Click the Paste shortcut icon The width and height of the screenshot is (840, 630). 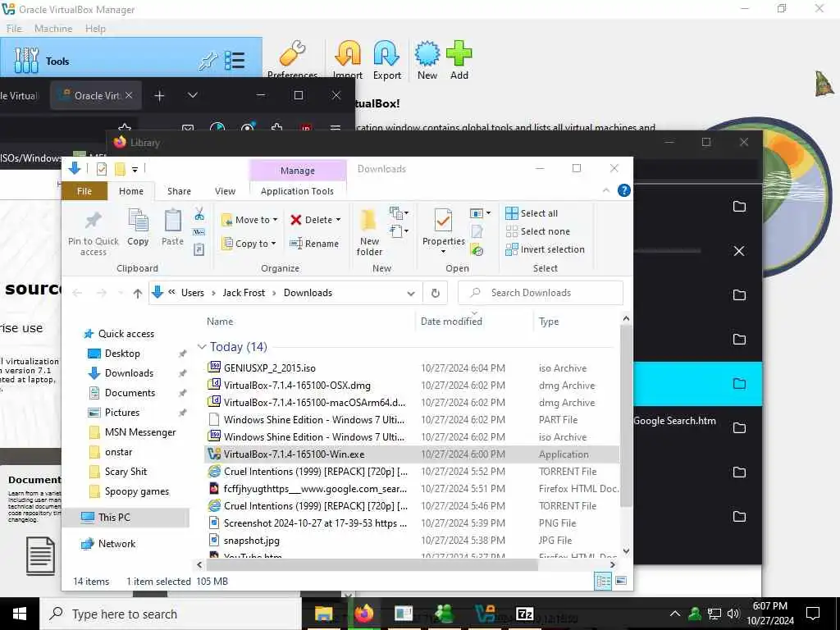point(199,249)
